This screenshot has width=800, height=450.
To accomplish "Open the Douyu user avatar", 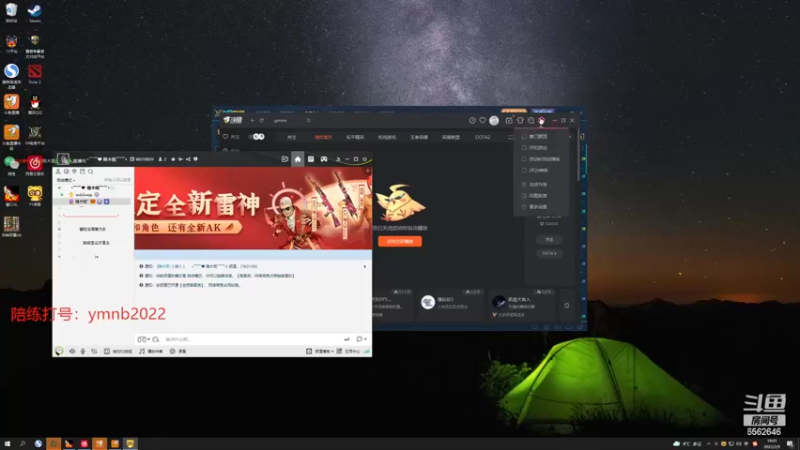I will 494,120.
